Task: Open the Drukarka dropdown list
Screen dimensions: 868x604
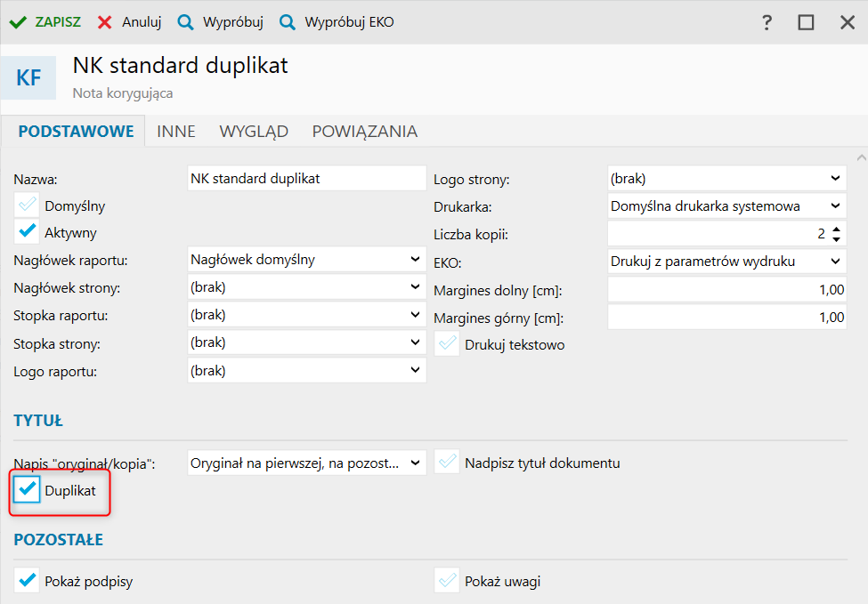Action: (x=834, y=205)
